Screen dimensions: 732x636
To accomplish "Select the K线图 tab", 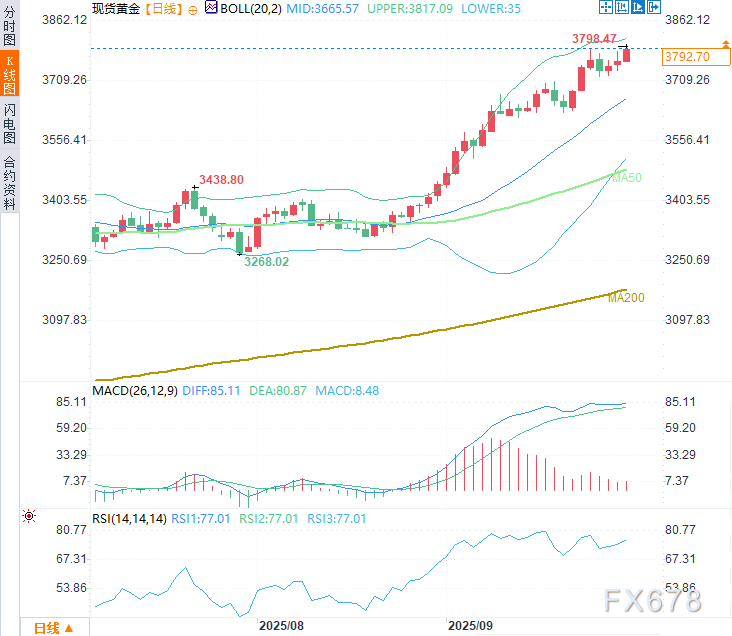I will click(x=9, y=75).
